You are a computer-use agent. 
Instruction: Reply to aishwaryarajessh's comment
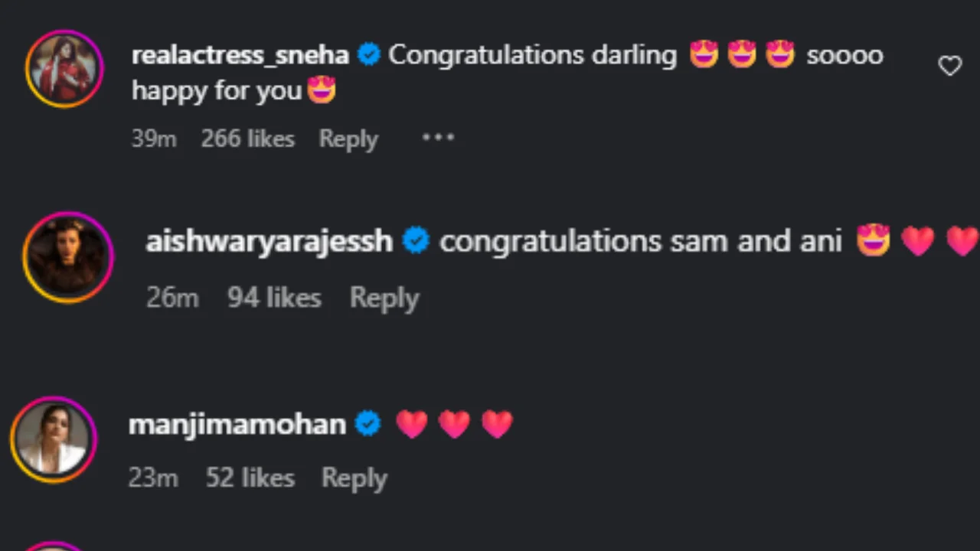384,298
